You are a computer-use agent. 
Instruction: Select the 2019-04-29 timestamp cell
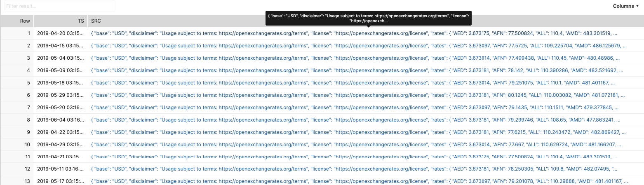point(60,145)
